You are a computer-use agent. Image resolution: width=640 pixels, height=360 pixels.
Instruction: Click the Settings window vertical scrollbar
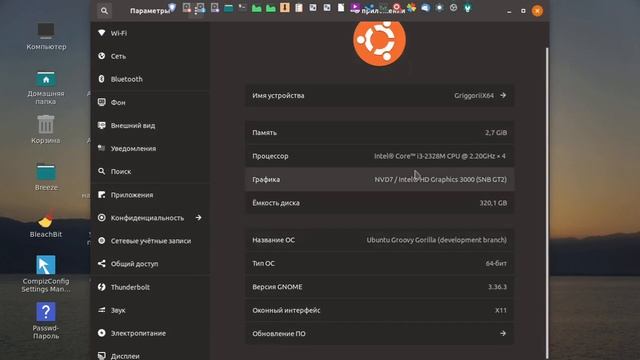[x=547, y=202]
